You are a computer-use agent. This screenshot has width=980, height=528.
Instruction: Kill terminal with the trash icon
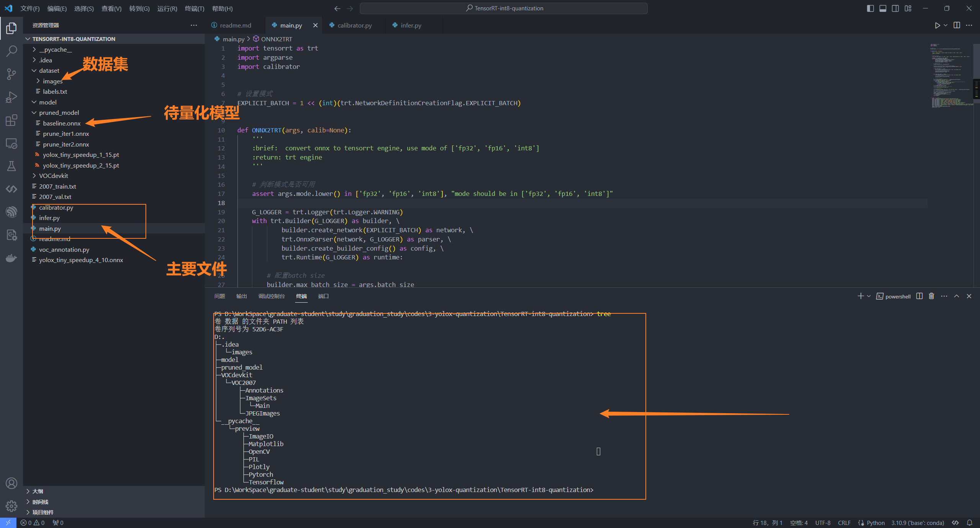tap(931, 296)
